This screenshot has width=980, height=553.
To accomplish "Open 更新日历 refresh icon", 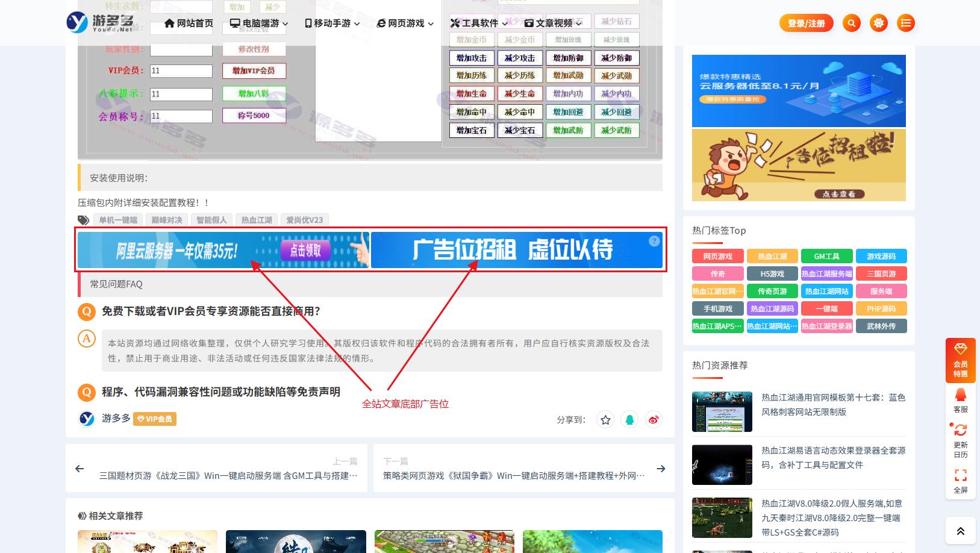I will click(961, 440).
